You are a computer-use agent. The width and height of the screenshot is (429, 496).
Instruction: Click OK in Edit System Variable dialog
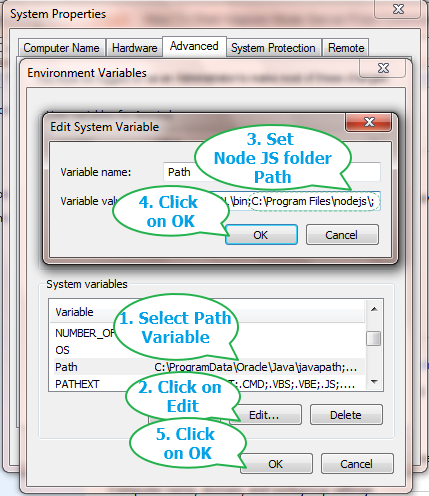pos(261,235)
